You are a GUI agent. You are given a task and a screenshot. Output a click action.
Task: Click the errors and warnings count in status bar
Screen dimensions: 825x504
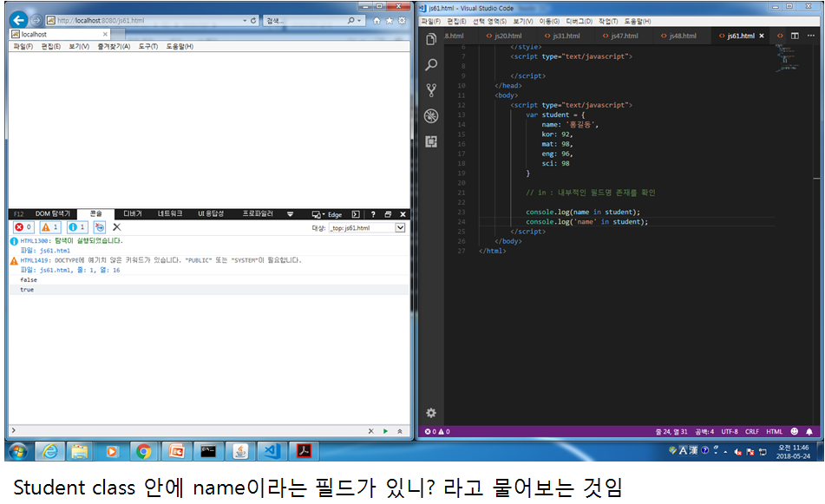437,431
